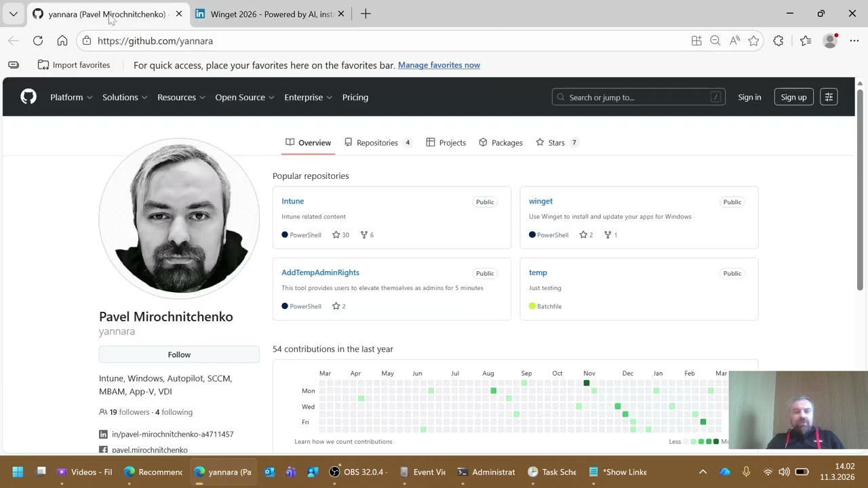Click Import favorites button

(74, 65)
